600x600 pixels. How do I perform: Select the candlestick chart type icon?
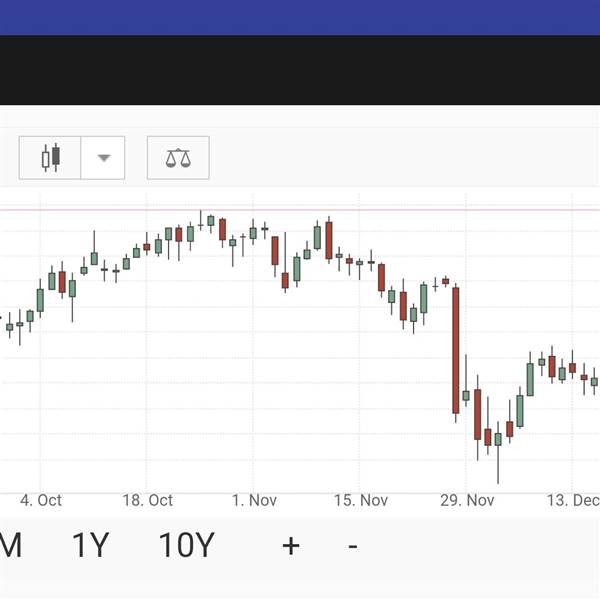point(50,158)
